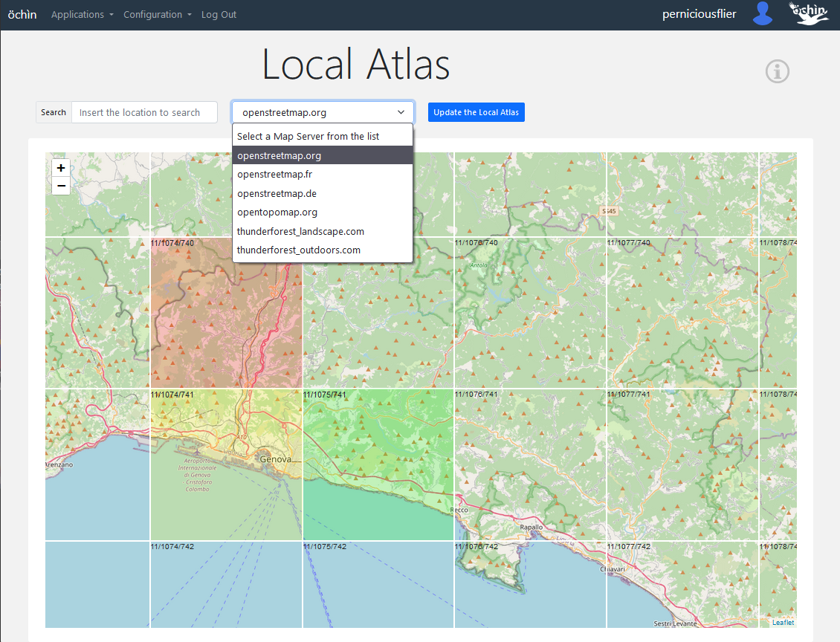Screen dimensions: 840x642
Task: Click the Chiavari label on the map
Action: (x=613, y=569)
